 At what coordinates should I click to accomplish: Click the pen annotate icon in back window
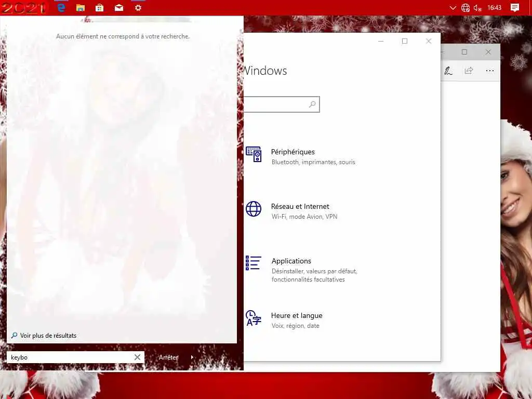tap(448, 71)
